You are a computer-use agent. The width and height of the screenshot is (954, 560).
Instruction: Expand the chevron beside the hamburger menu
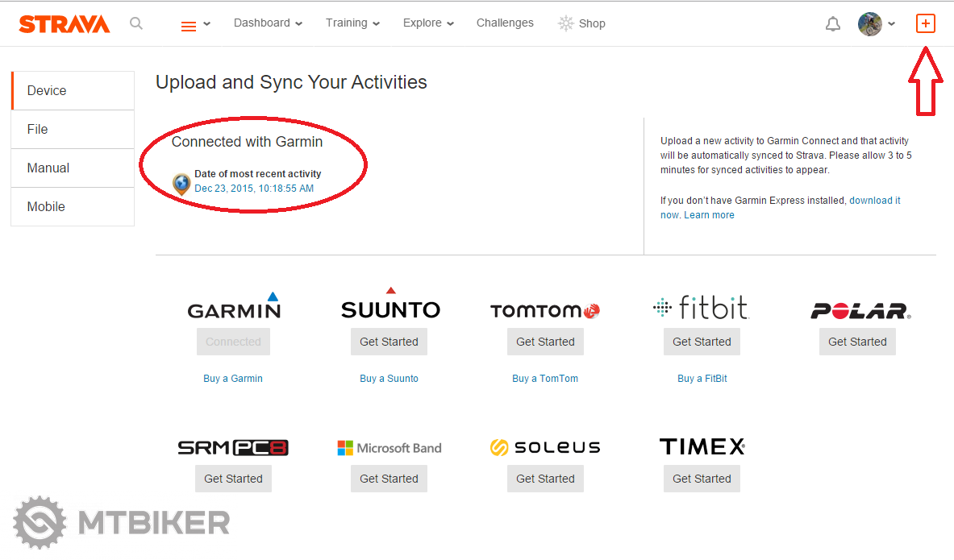[x=207, y=24]
